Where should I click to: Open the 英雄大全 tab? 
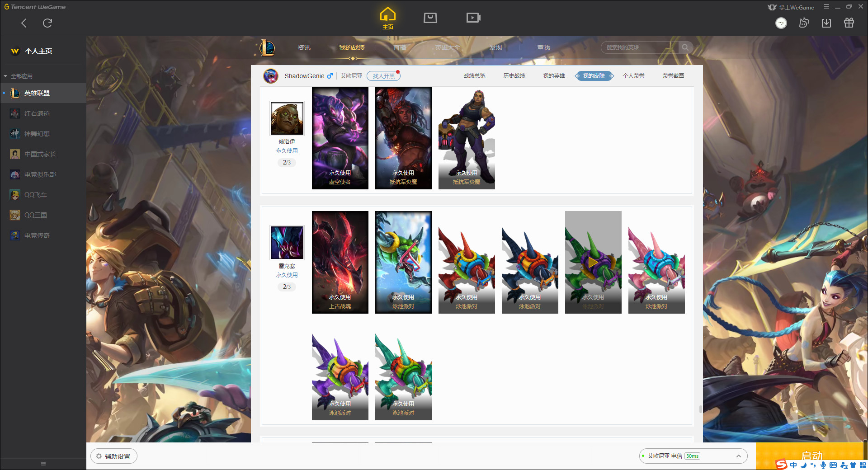448,47
